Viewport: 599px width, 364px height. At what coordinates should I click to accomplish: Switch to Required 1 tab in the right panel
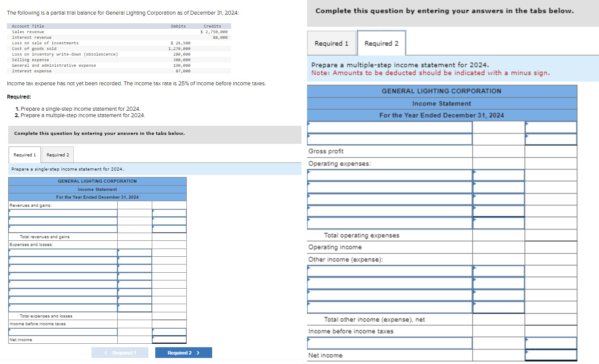[x=331, y=44]
